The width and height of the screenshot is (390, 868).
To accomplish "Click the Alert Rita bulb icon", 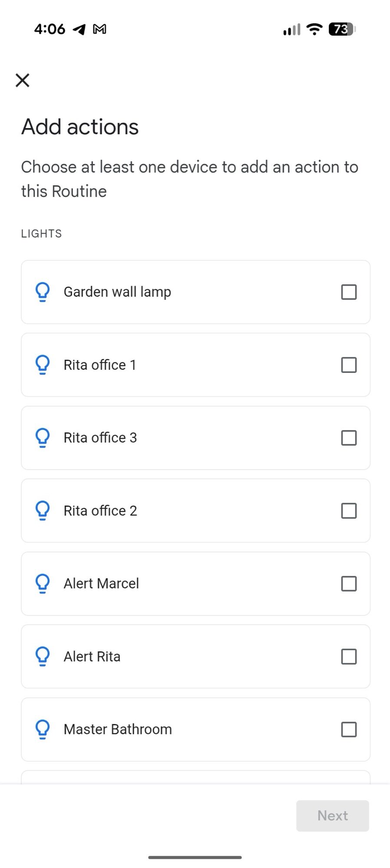I will (x=43, y=657).
